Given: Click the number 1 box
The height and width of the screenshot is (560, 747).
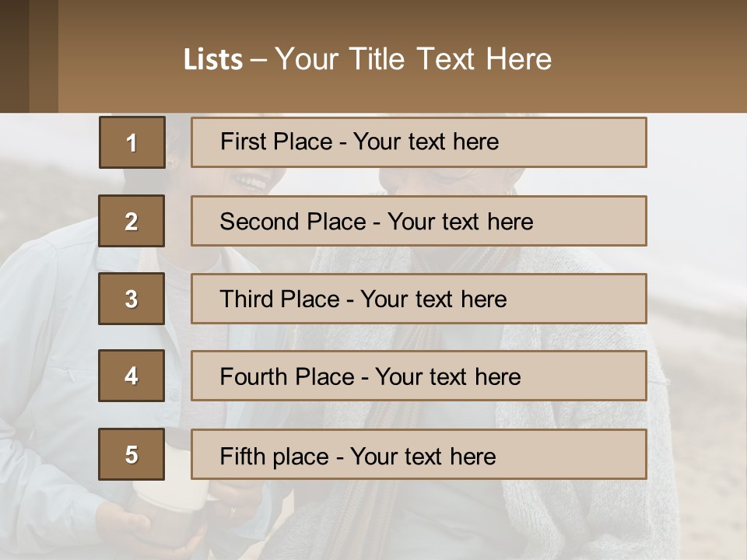Looking at the screenshot, I should [132, 142].
